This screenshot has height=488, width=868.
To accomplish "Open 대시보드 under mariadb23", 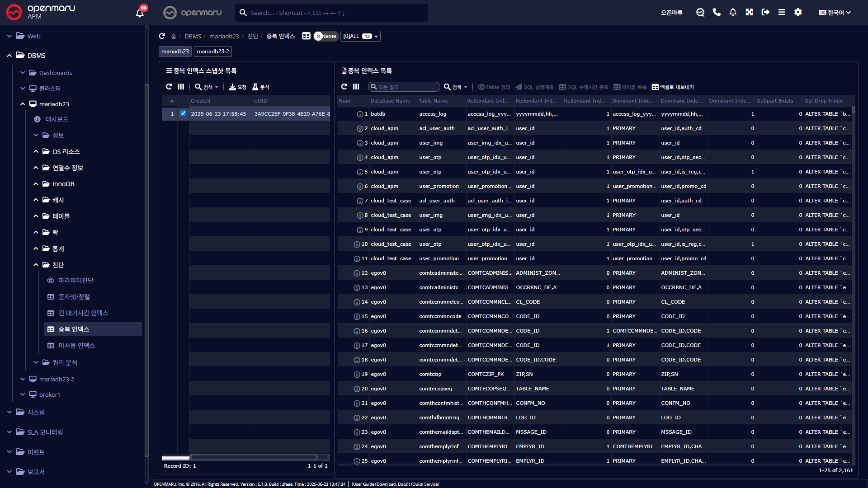I will [57, 119].
